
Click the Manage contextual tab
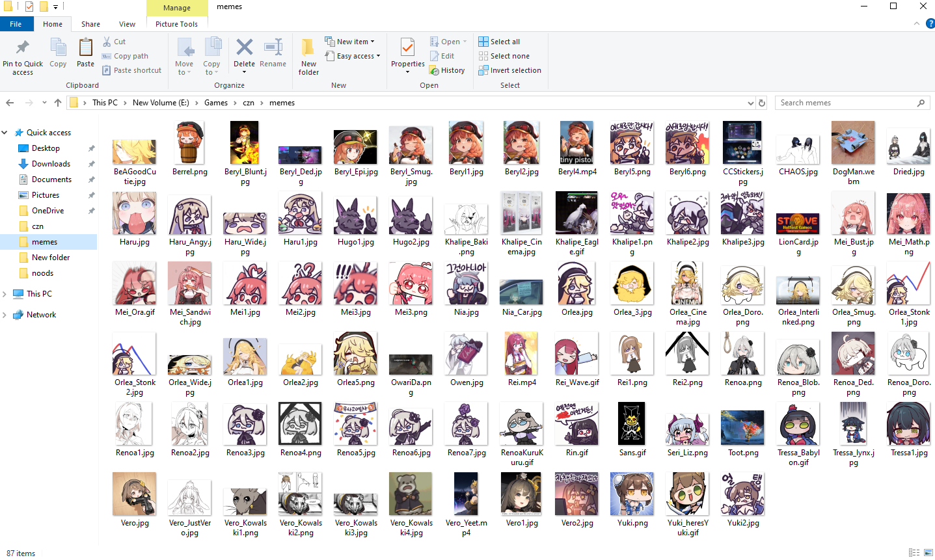[x=177, y=8]
